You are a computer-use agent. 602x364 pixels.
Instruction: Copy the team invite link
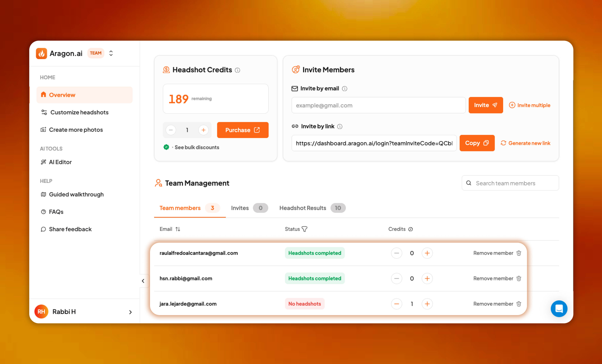[x=477, y=143]
